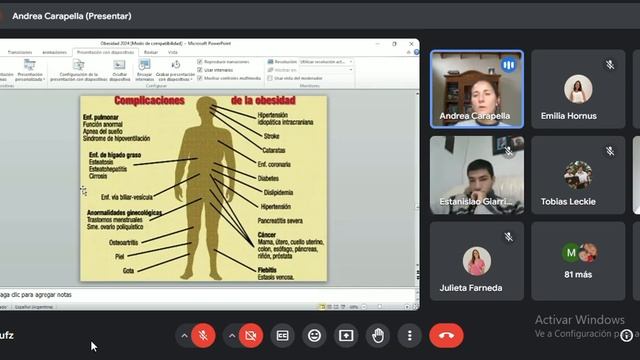
Task: Click the 'Pancreatitis severa' label on slide
Action: pyautogui.click(x=280, y=221)
